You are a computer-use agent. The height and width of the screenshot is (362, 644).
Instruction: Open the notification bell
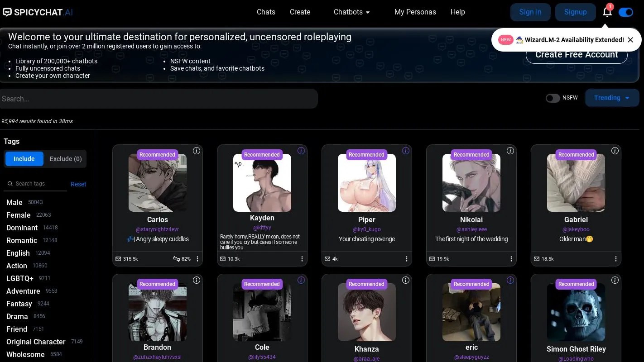click(607, 12)
